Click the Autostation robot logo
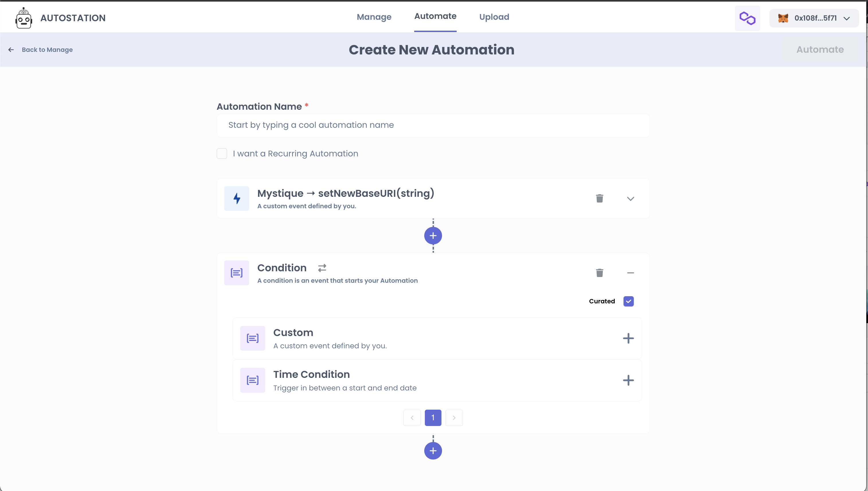Viewport: 868px width, 491px height. (x=24, y=18)
